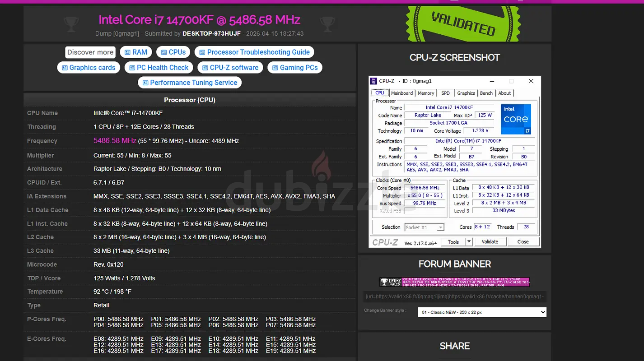Click the Threads field showing 28 in CPU-Z
Image resolution: width=644 pixels, height=361 pixels.
tap(526, 227)
